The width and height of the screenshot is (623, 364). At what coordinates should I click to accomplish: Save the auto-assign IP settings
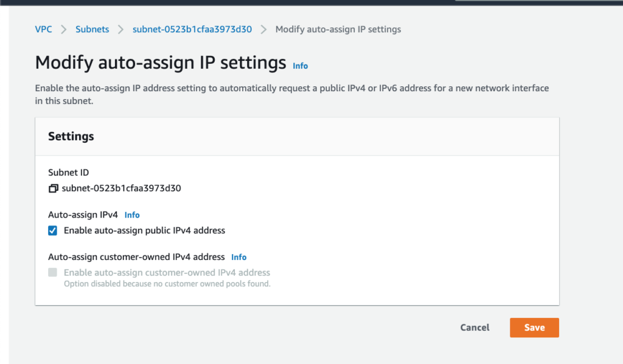534,328
